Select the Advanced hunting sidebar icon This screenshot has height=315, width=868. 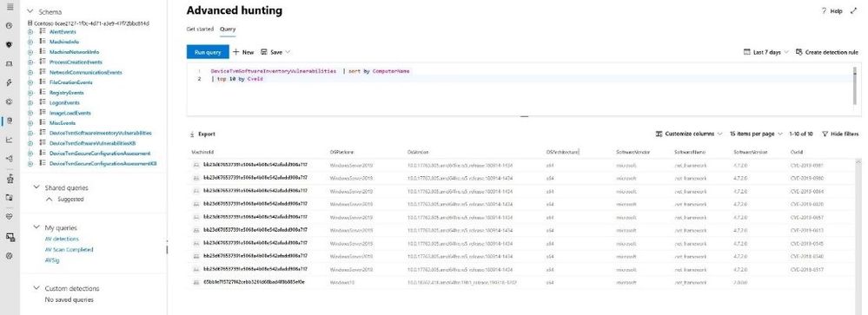(x=10, y=121)
